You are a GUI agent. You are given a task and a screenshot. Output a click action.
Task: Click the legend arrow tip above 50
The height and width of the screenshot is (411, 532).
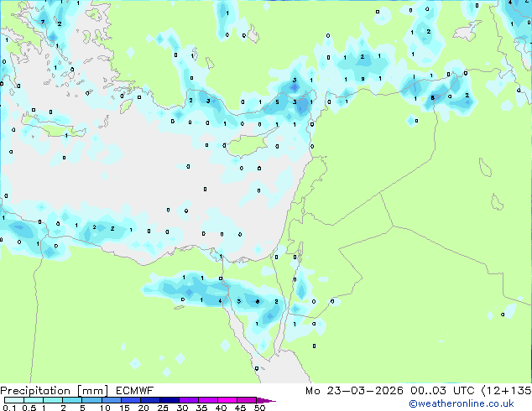(266, 400)
